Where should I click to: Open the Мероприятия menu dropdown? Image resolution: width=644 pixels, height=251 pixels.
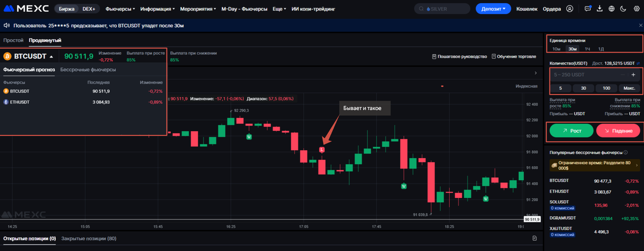(197, 9)
